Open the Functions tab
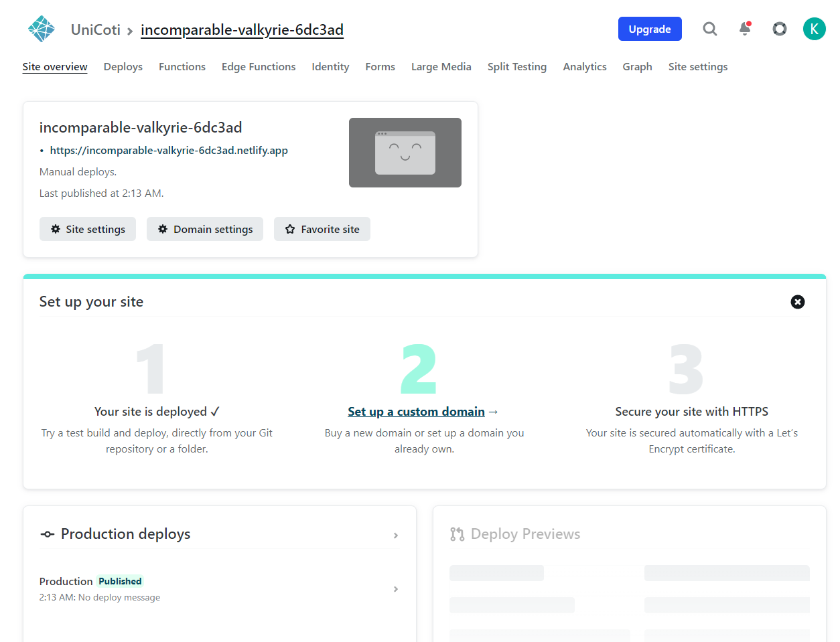840x642 pixels. tap(182, 67)
